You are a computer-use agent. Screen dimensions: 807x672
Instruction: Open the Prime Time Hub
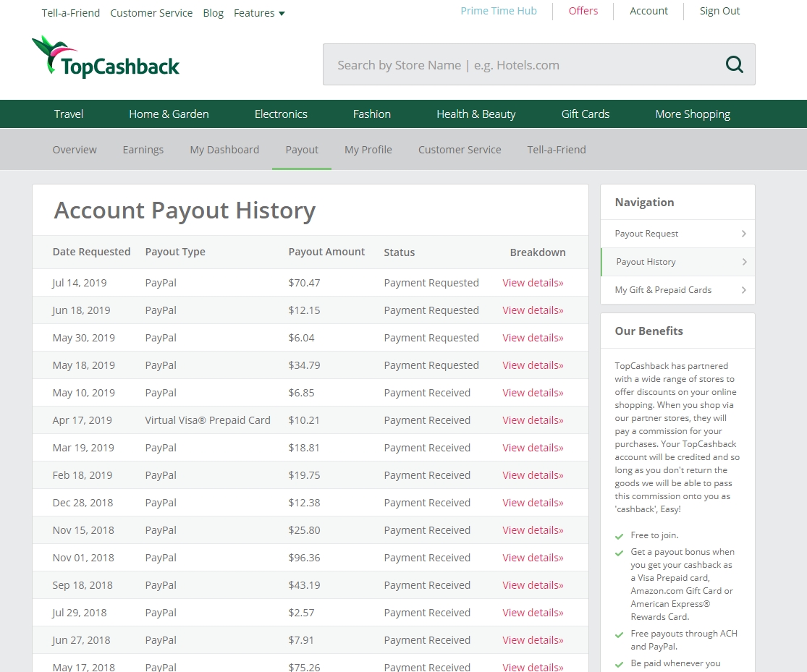click(x=499, y=10)
